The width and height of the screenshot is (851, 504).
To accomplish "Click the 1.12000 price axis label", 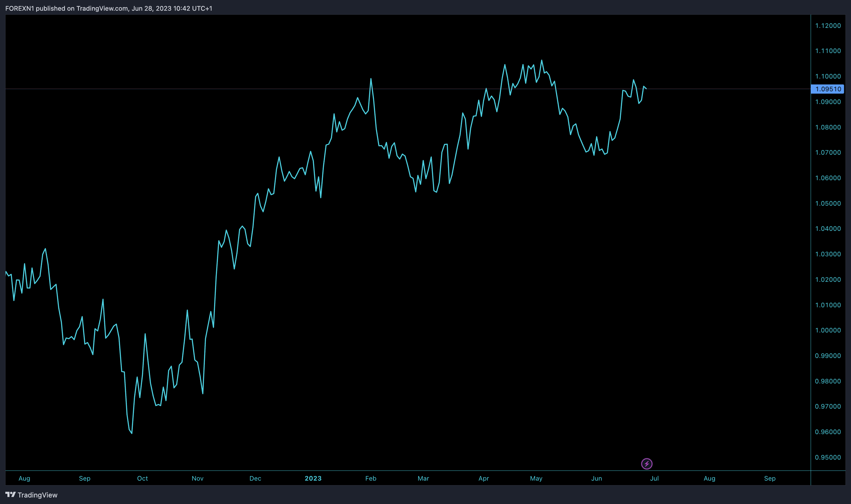I will pyautogui.click(x=828, y=25).
